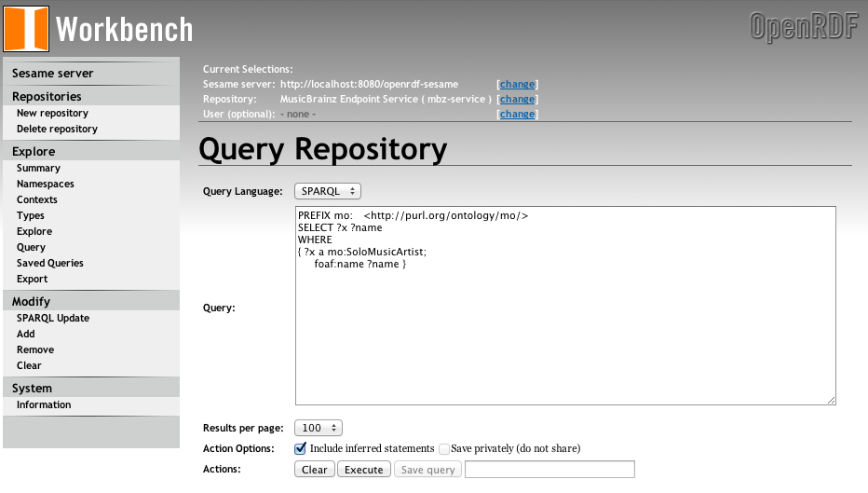Click inside the Query text area
868x493 pixels.
(x=565, y=306)
